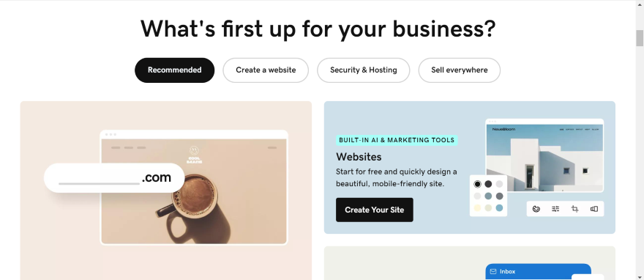The height and width of the screenshot is (280, 644).
Task: Select the adjustment sliders icon
Action: point(555,209)
